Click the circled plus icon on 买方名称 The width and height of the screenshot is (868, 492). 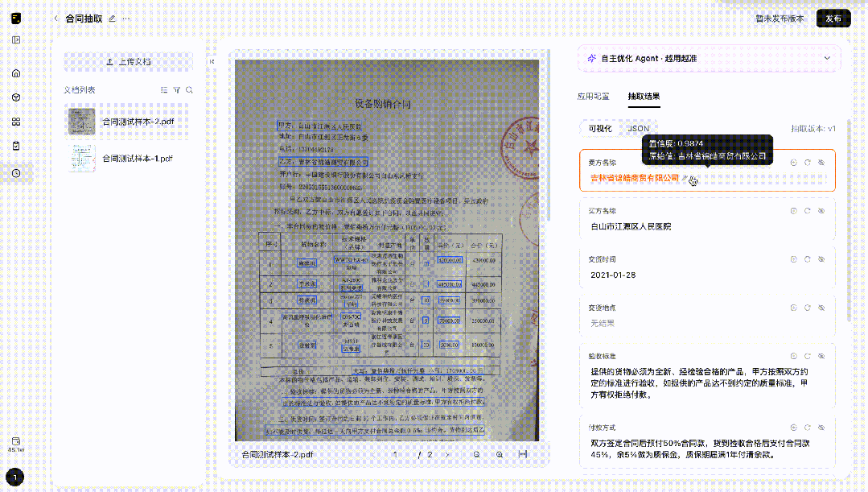pos(793,210)
